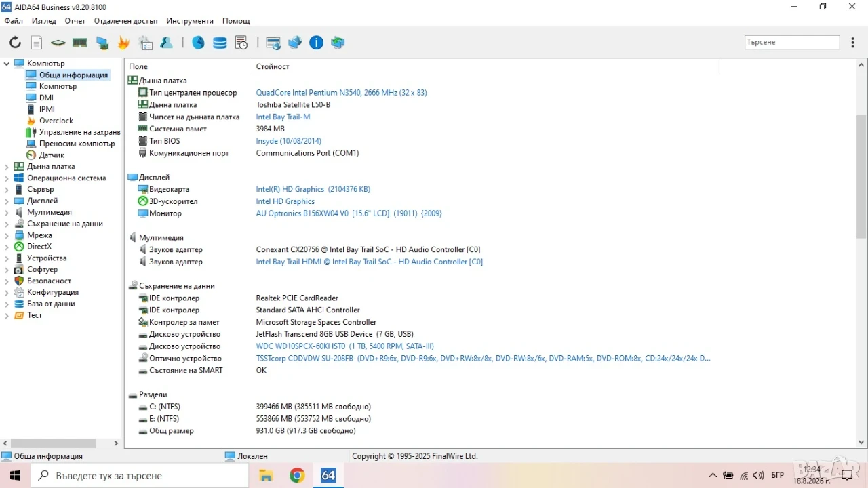Viewport: 868px width, 488px height.
Task: Select the Устройства tree item
Action: click(47, 258)
